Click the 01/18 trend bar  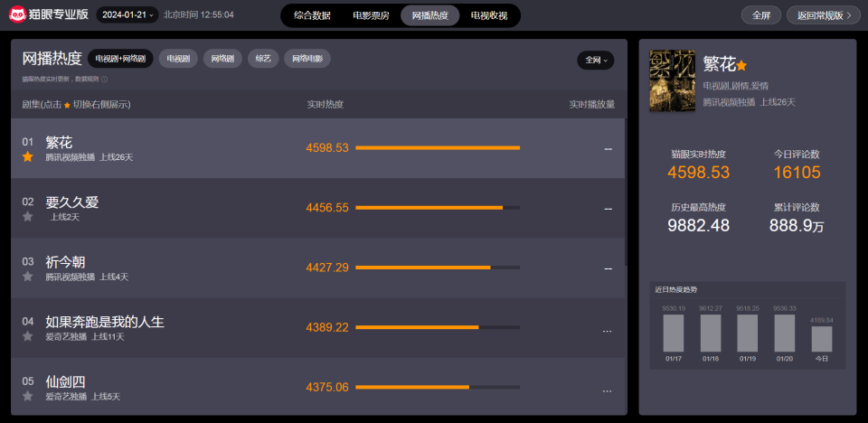point(711,334)
